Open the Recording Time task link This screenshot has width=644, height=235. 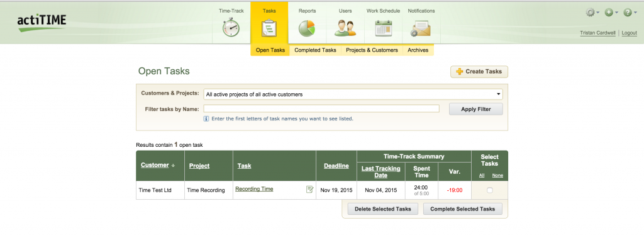pyautogui.click(x=254, y=189)
